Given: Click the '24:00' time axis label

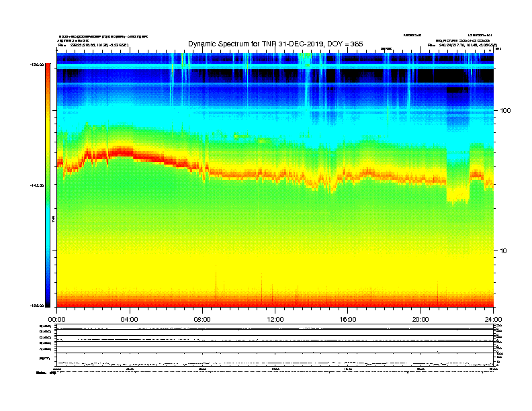Looking at the screenshot, I should [x=493, y=320].
